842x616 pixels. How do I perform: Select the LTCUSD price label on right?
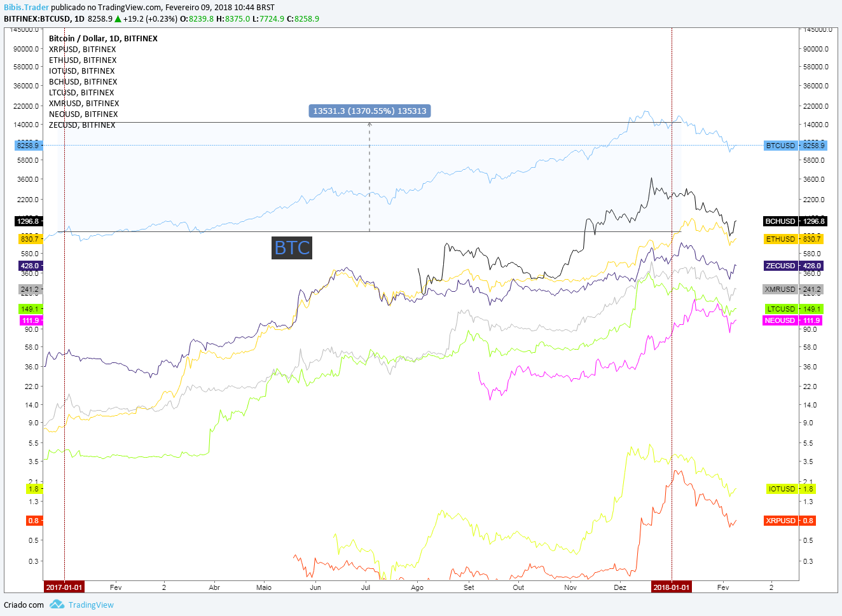[x=794, y=309]
